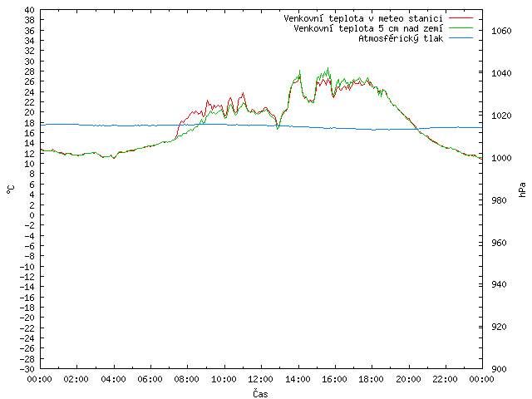Click the '10:00' time axis label
This screenshot has width=532, height=399.
pyautogui.click(x=224, y=379)
